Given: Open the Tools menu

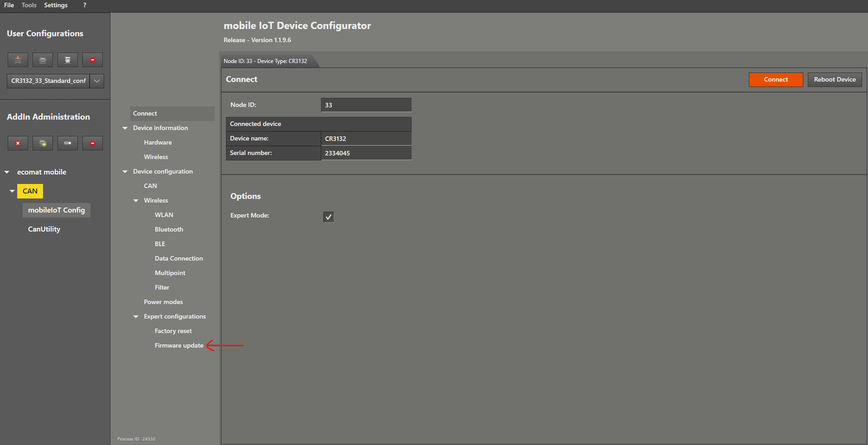Looking at the screenshot, I should (x=29, y=5).
